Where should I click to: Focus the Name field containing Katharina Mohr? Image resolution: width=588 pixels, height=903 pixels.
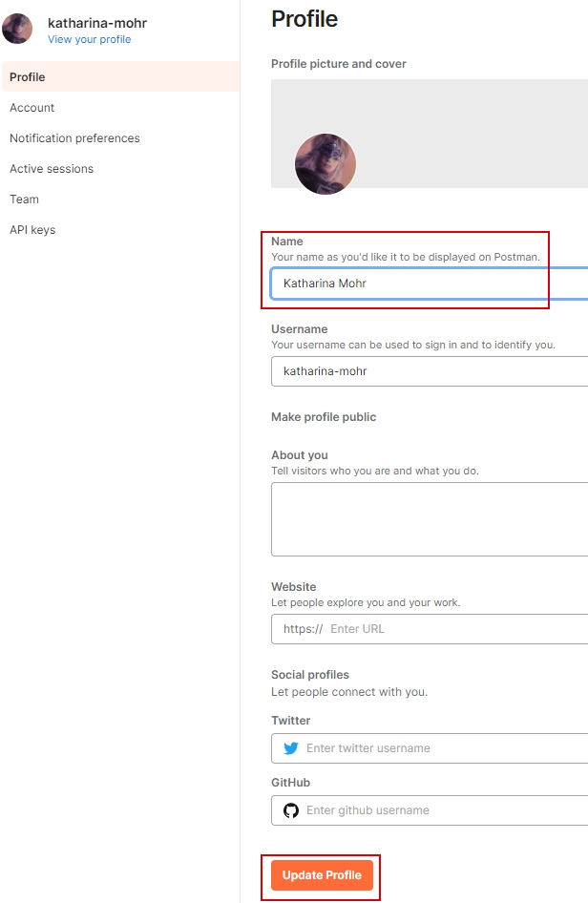430,283
